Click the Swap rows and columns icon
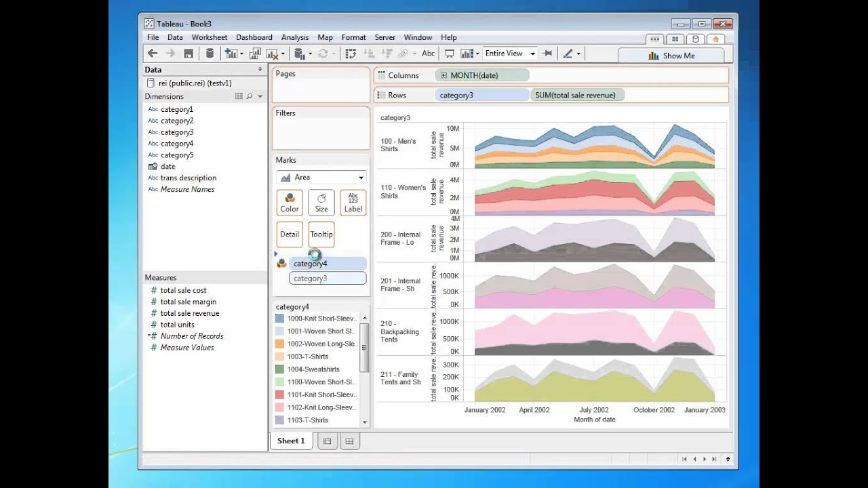The width and height of the screenshot is (868, 488). click(x=351, y=54)
